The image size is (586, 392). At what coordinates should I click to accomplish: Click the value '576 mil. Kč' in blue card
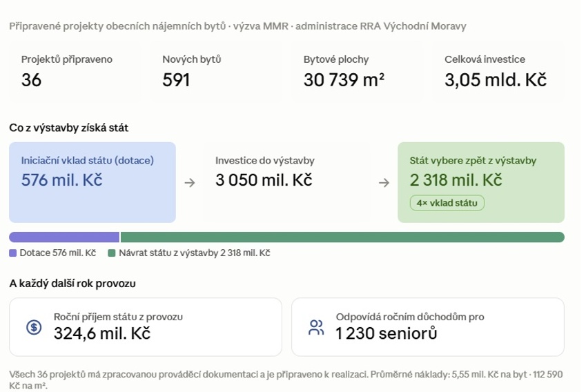tap(61, 180)
